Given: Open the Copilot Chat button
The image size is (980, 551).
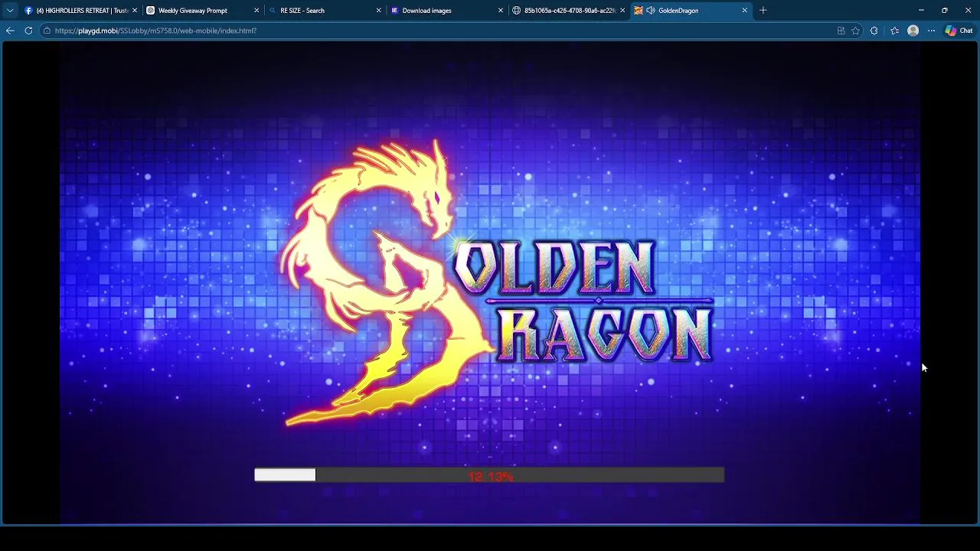Looking at the screenshot, I should (x=959, y=31).
